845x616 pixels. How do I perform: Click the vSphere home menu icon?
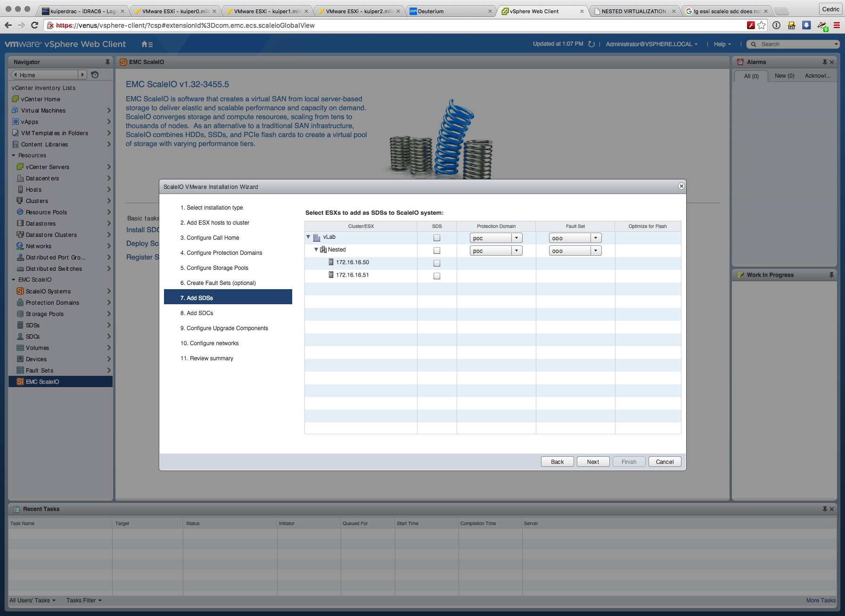tap(147, 44)
